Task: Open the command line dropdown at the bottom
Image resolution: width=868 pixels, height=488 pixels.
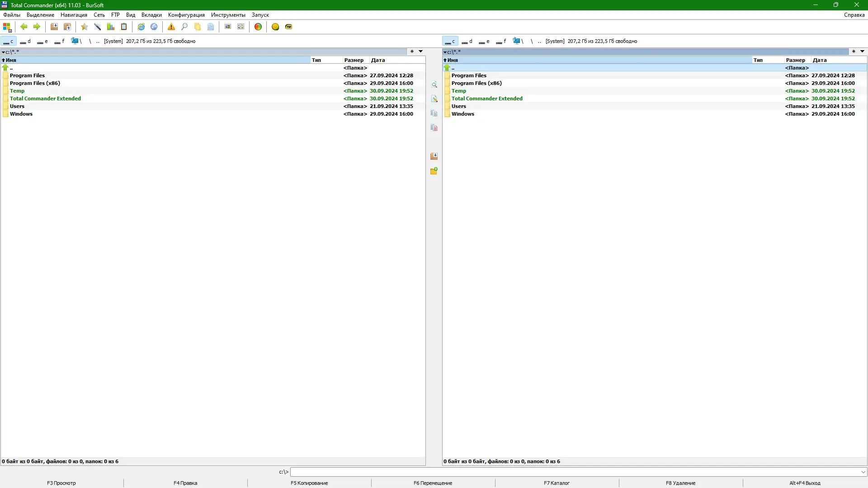Action: coord(863,472)
